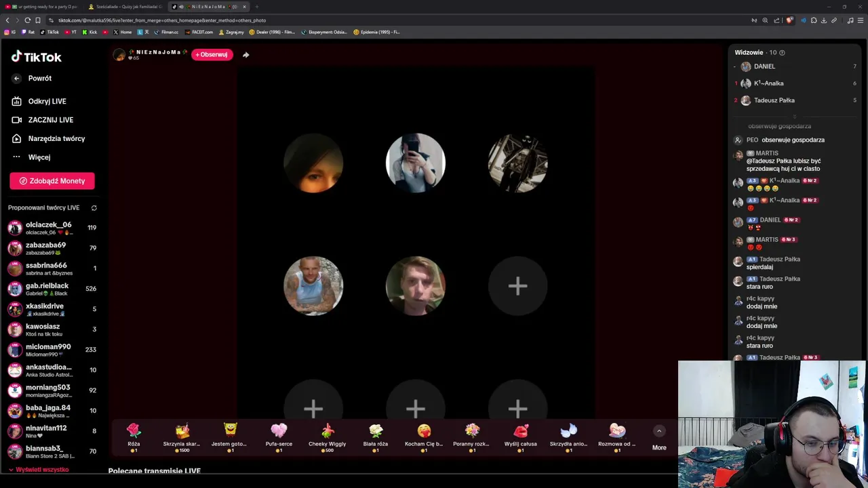
Task: Open zabazaba69 live stream
Action: coord(52,248)
